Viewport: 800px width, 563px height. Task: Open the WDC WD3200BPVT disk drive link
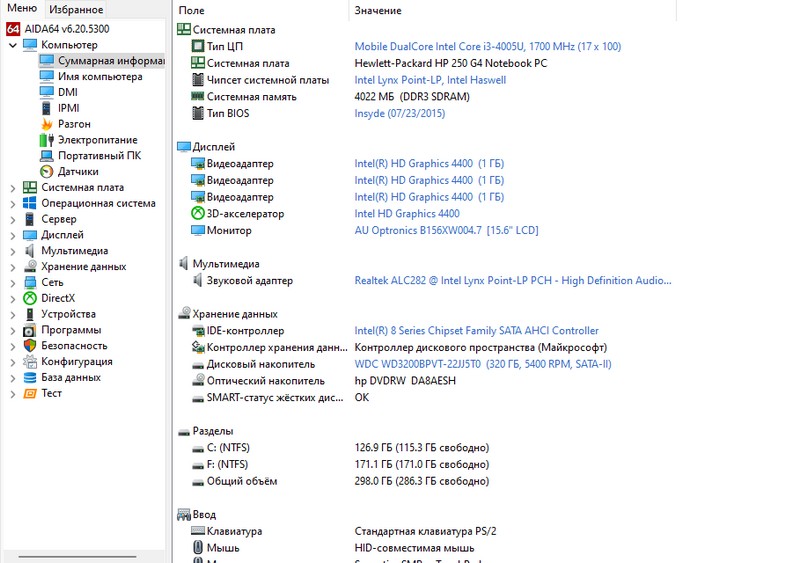point(483,365)
